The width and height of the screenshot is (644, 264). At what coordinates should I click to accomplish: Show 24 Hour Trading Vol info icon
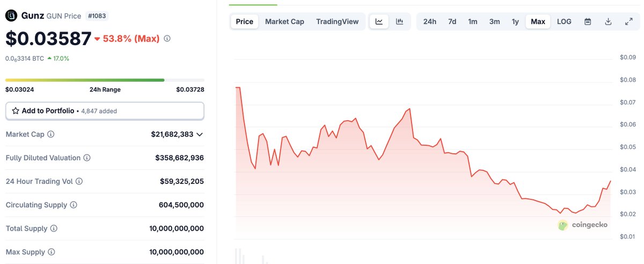[x=79, y=182]
